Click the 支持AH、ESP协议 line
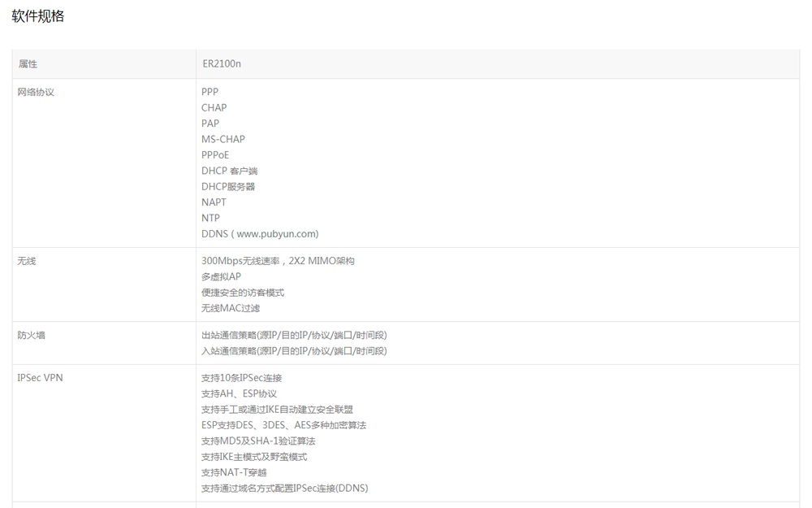Image resolution: width=812 pixels, height=508 pixels. click(240, 394)
